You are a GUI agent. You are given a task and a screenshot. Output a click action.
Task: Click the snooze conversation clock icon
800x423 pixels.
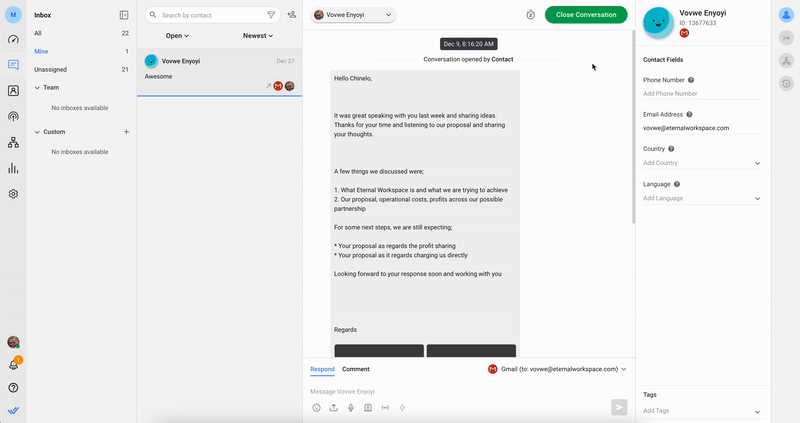pyautogui.click(x=530, y=15)
